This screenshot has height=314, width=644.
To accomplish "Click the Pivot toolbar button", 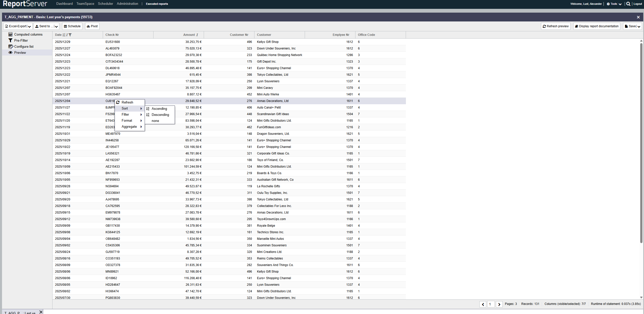I will point(92,26).
